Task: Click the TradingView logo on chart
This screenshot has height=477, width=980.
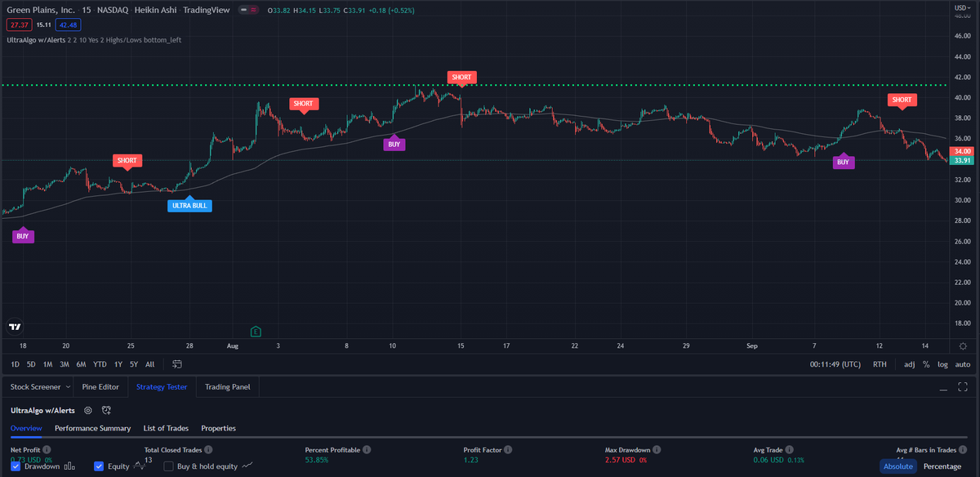Action: pos(15,327)
